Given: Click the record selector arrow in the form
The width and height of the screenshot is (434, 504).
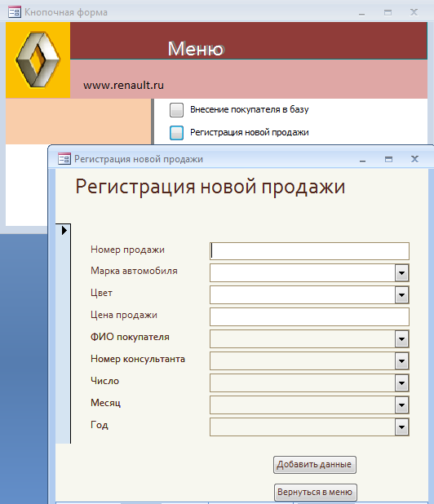Looking at the screenshot, I should [64, 230].
